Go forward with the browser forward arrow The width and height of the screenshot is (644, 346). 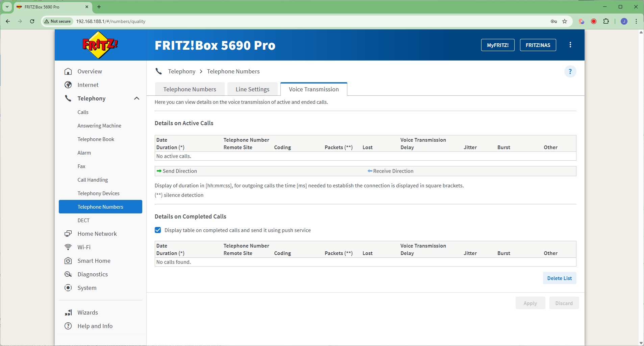pyautogui.click(x=20, y=21)
